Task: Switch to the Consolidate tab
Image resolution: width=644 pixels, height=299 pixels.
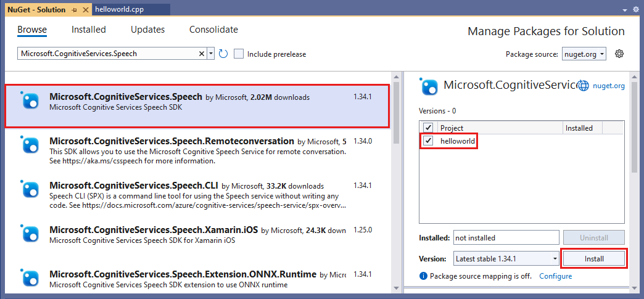Action: 213,30
